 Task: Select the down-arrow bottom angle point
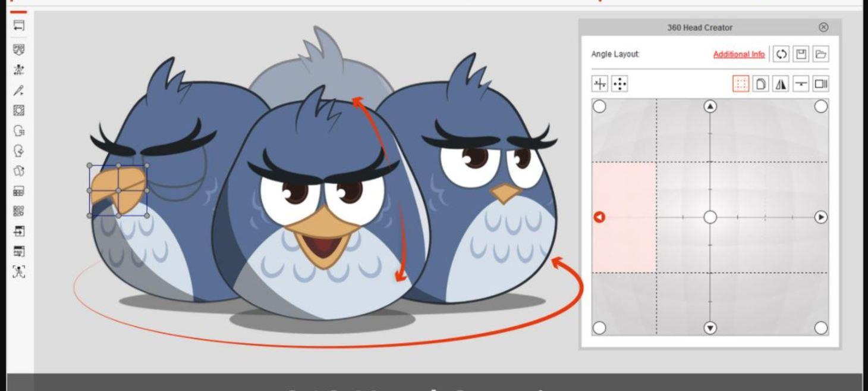tap(710, 328)
